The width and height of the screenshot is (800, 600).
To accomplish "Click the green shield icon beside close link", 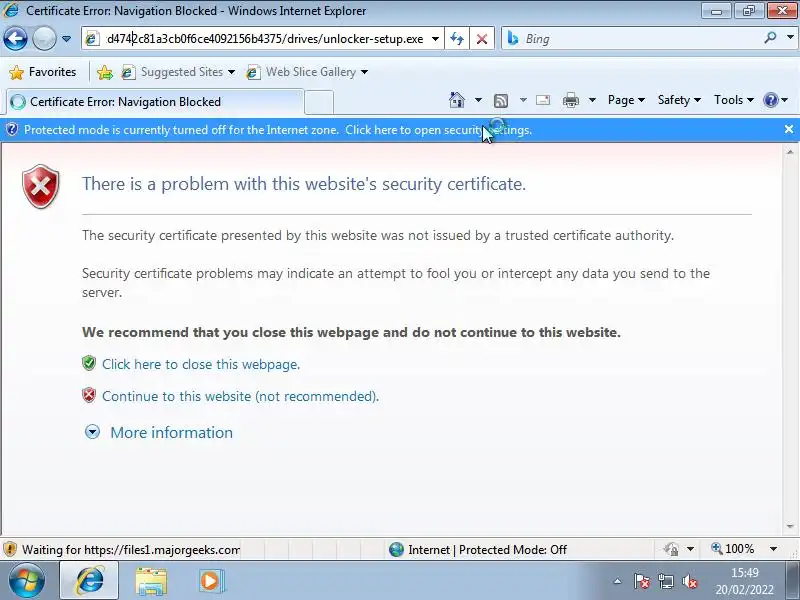I will pyautogui.click(x=89, y=363).
